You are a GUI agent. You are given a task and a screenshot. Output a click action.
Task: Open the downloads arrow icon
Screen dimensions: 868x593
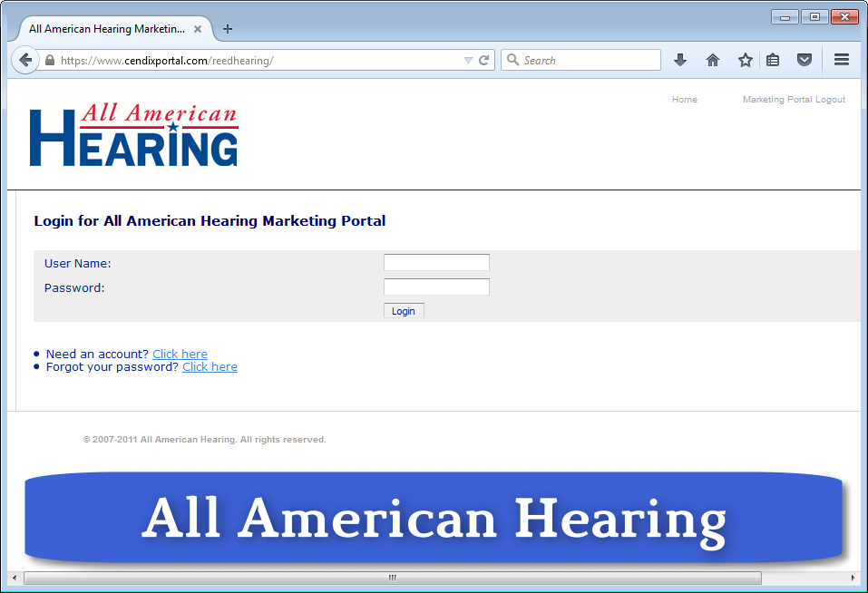680,60
